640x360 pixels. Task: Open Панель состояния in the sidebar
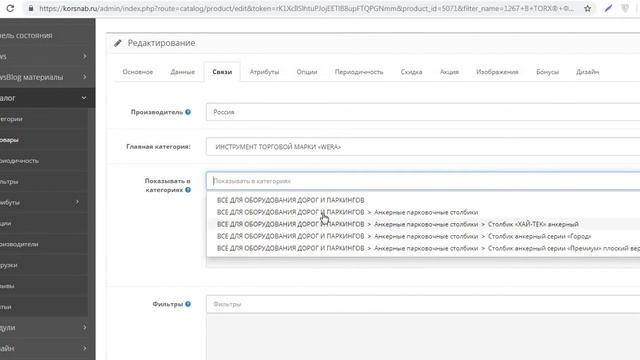point(27,36)
